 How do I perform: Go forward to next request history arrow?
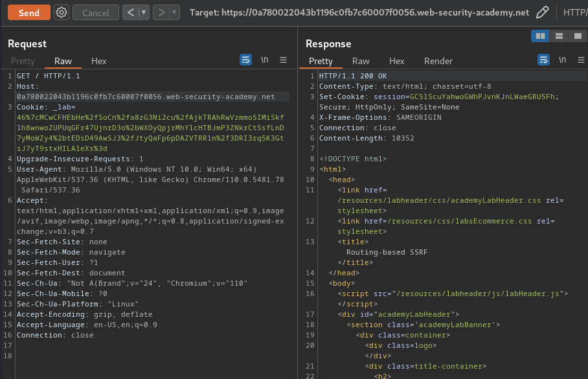(161, 12)
